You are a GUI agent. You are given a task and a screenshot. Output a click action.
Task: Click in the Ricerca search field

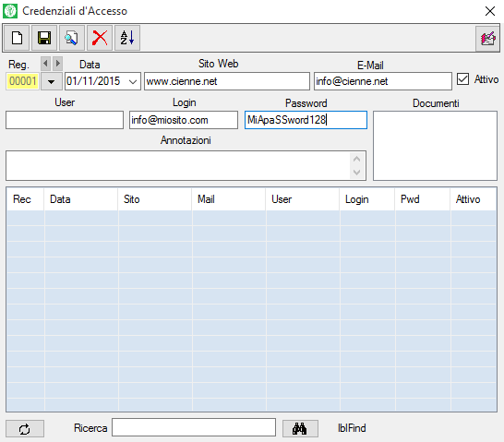tap(194, 427)
